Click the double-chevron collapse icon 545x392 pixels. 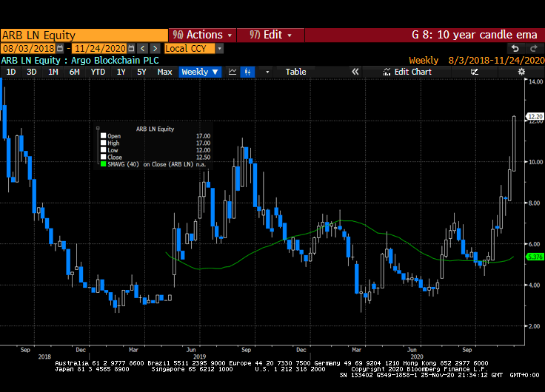355,72
